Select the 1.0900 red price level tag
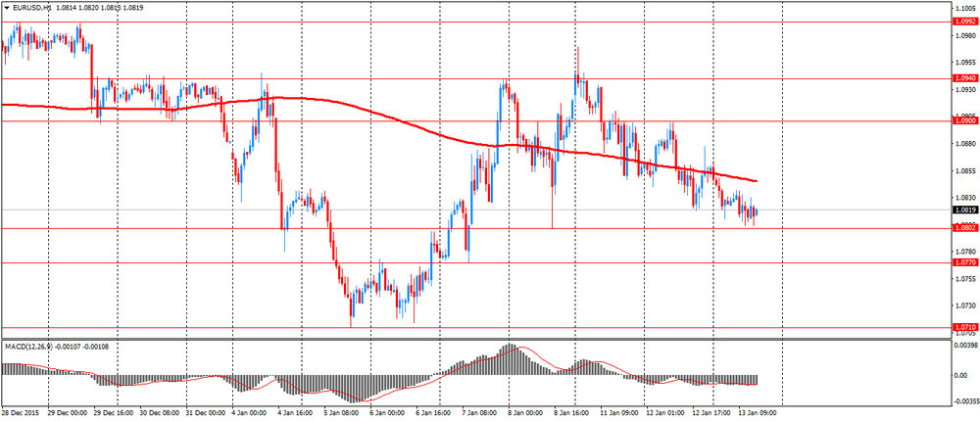The width and height of the screenshot is (980, 421). point(964,120)
